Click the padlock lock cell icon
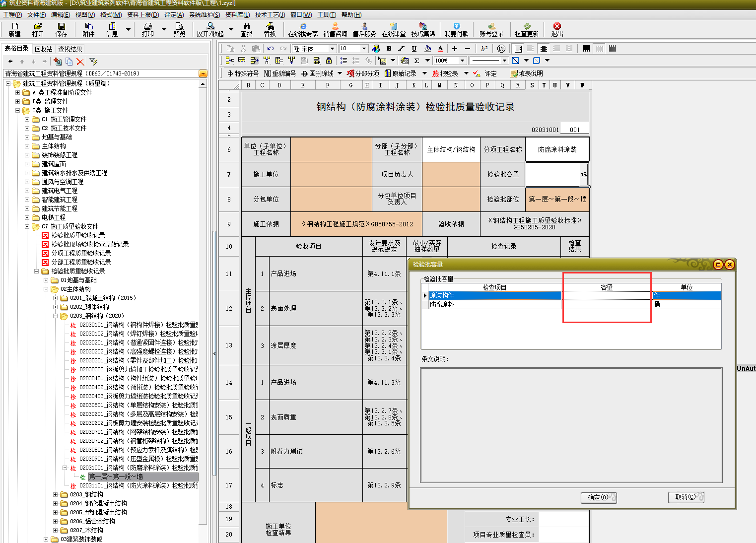Image resolution: width=756 pixels, height=543 pixels. 329,61
